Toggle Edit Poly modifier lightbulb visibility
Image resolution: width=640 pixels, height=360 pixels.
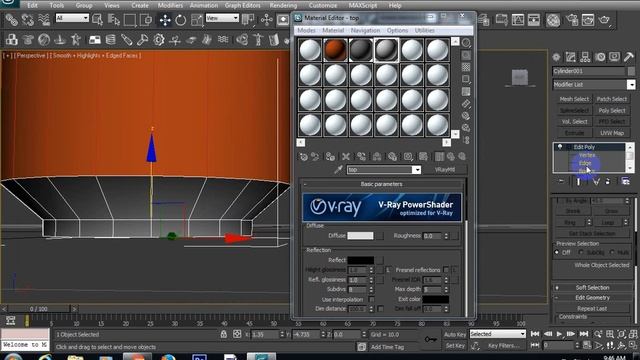click(x=560, y=147)
